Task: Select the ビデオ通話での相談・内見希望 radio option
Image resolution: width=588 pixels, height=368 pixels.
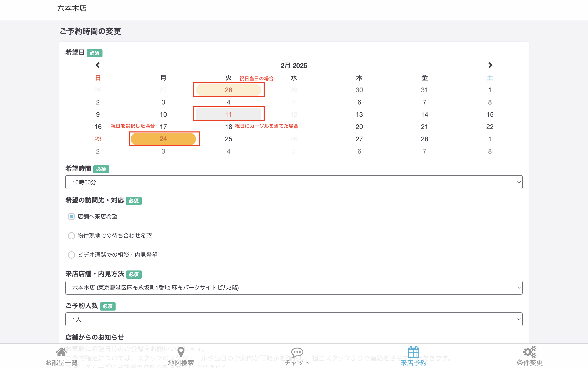Action: 71,255
